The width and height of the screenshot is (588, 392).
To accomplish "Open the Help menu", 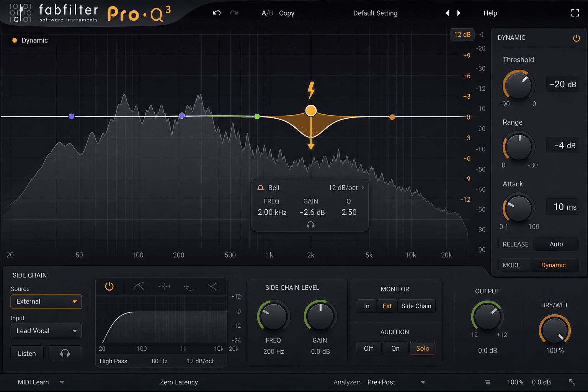I will pos(490,13).
